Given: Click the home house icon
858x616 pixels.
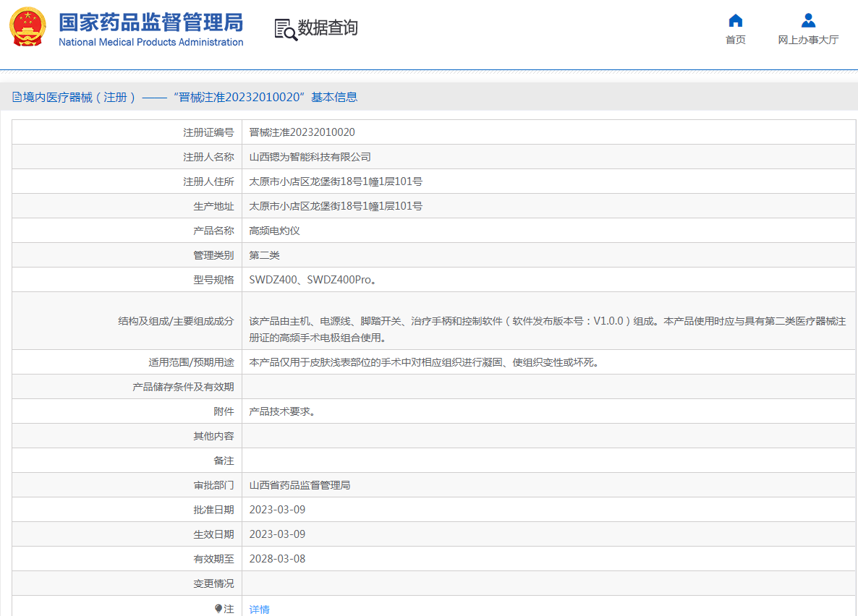Looking at the screenshot, I should (735, 20).
